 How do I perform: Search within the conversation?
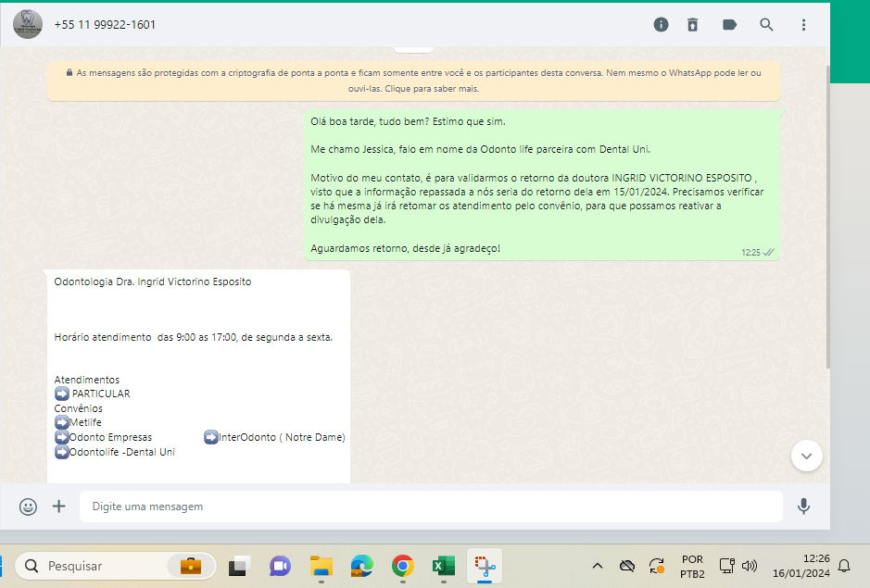(x=766, y=24)
